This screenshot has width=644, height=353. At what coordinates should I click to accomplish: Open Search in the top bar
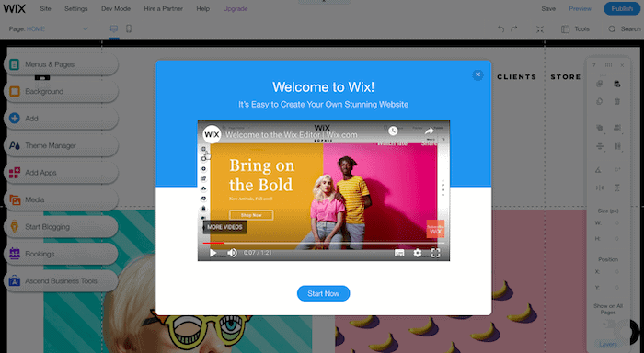(625, 28)
